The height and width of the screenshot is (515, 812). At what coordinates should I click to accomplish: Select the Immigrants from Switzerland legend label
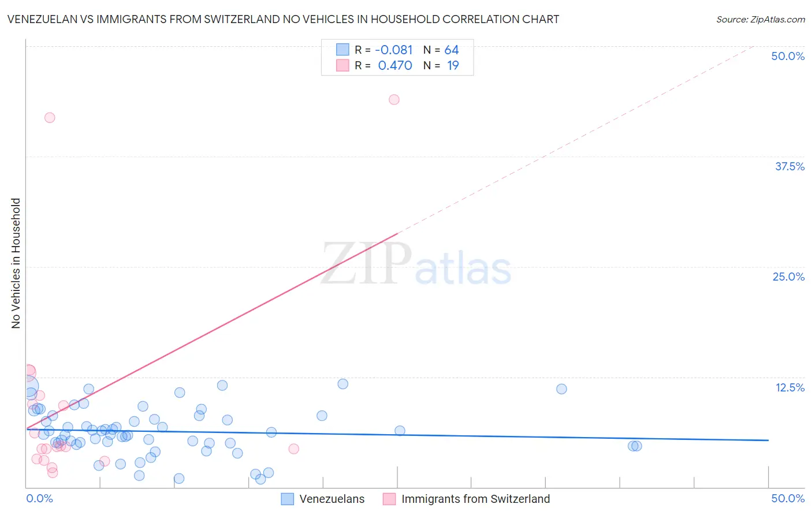tap(476, 499)
